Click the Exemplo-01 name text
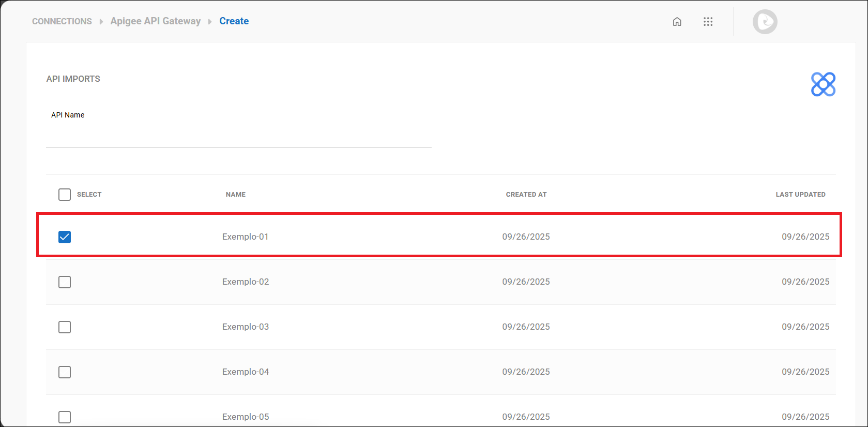 tap(245, 237)
